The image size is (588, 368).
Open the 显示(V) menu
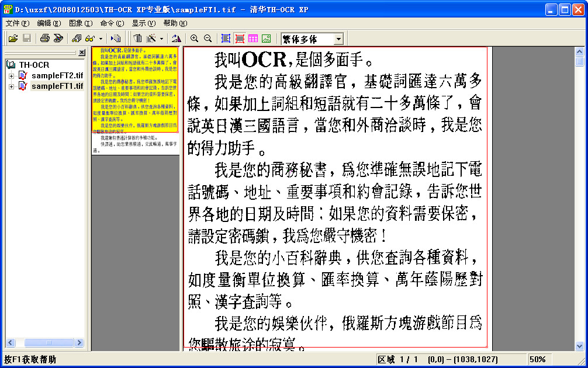coord(144,23)
